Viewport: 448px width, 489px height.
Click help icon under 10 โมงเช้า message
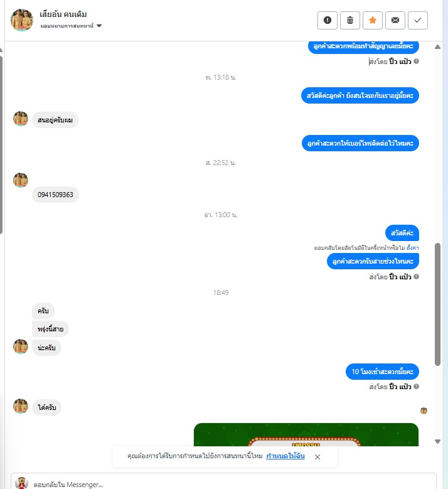pos(416,387)
